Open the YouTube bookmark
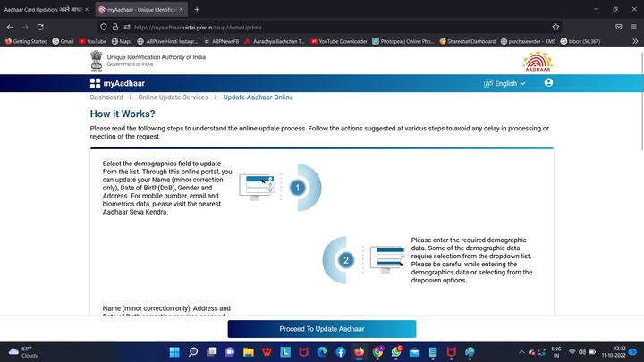Screen dimensions: 644x362 (x=92, y=41)
